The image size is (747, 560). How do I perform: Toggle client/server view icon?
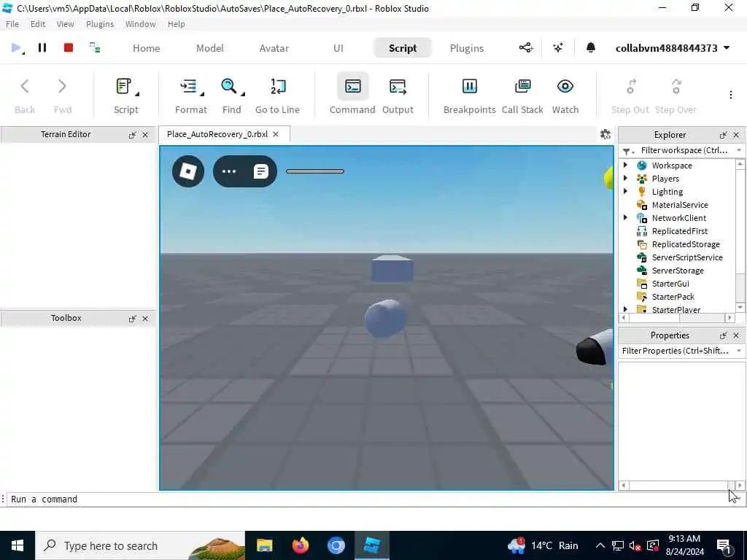95,47
